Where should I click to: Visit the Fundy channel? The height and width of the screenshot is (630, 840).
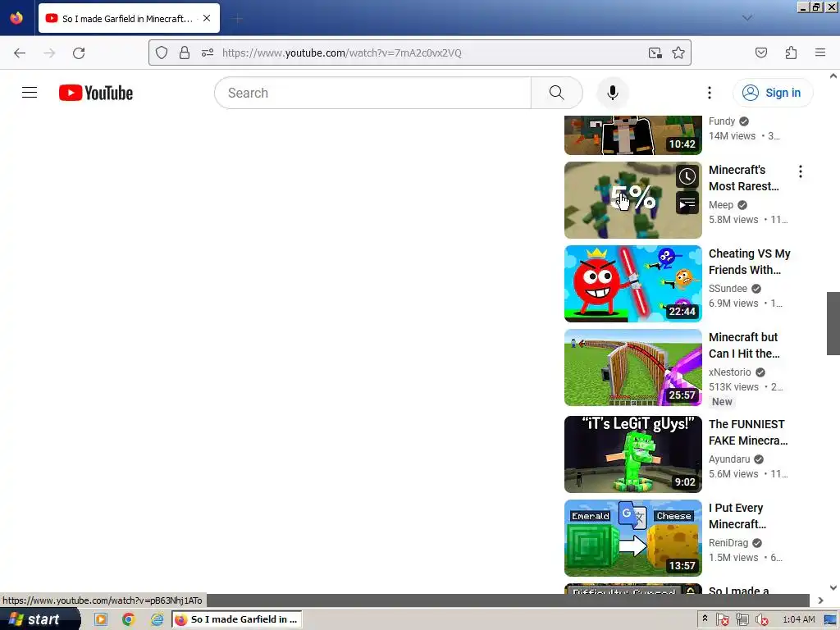(722, 121)
